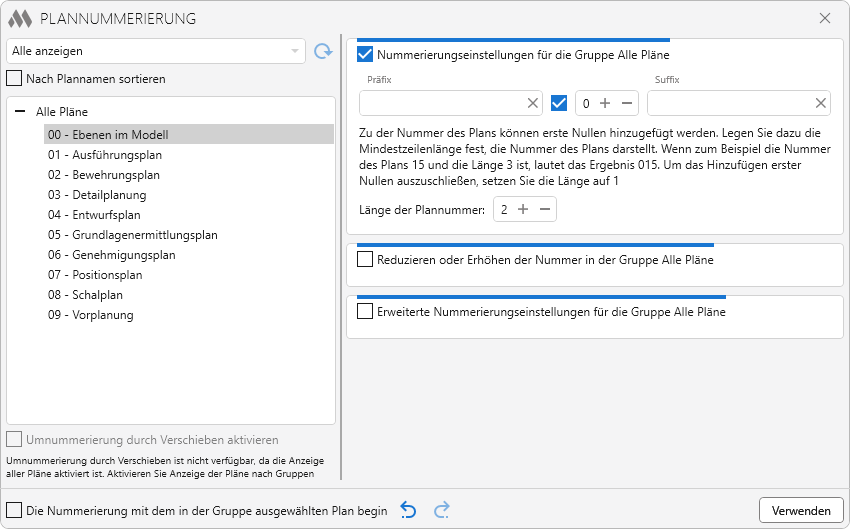Clear the Suffix field with its X icon
Image resolution: width=850 pixels, height=529 pixels.
[821, 103]
